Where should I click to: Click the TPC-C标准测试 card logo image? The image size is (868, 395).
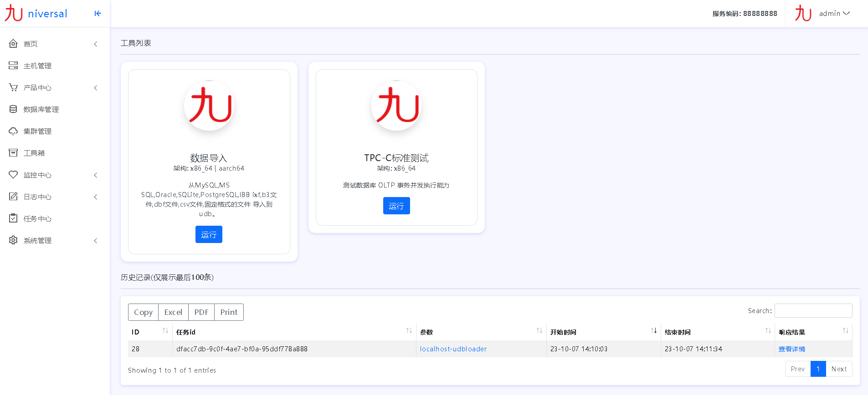click(396, 106)
